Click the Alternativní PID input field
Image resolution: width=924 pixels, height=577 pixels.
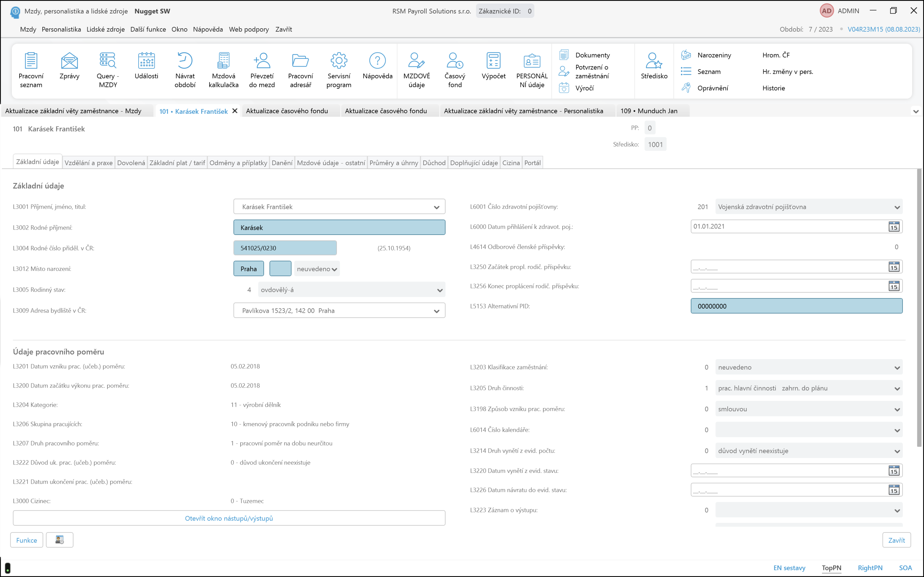tap(796, 306)
